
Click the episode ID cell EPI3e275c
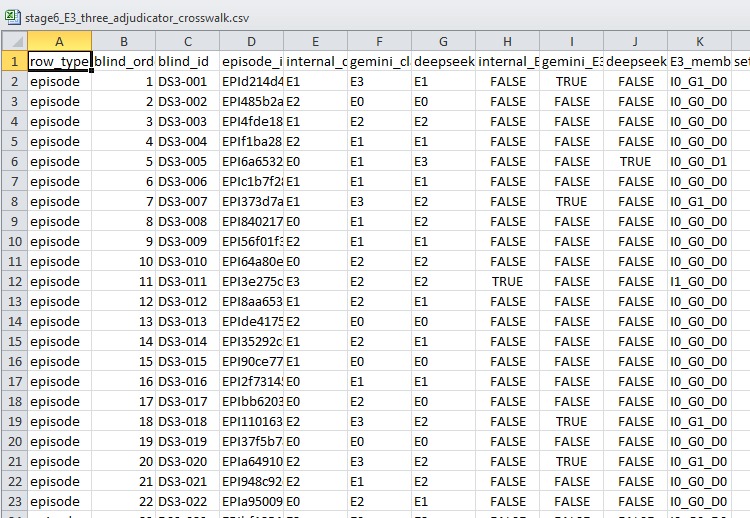[252, 281]
